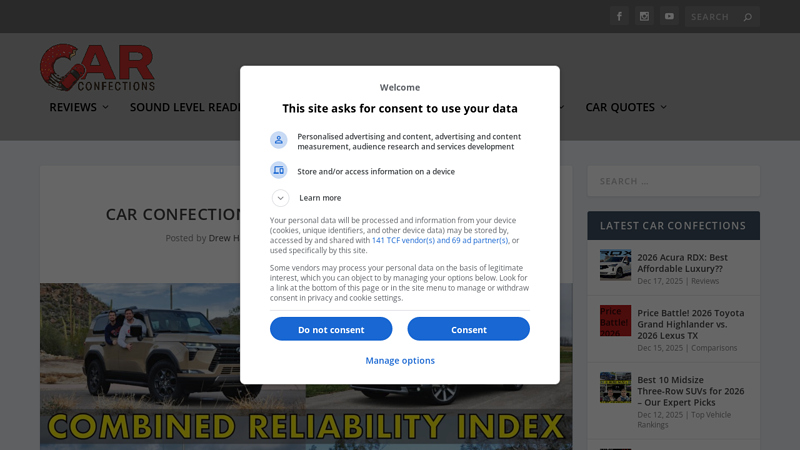The image size is (800, 450).
Task: Open the YouTube channel icon
Action: [669, 16]
